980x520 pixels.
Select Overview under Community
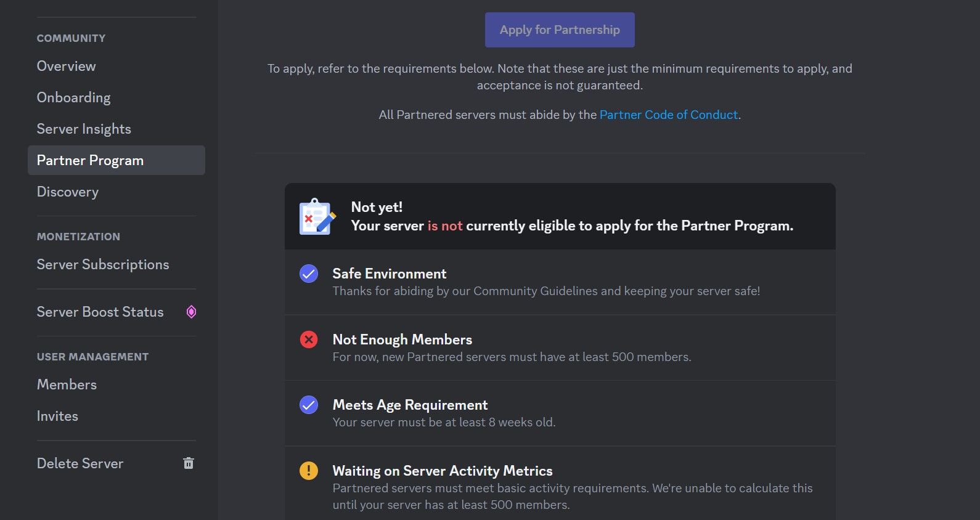click(66, 66)
